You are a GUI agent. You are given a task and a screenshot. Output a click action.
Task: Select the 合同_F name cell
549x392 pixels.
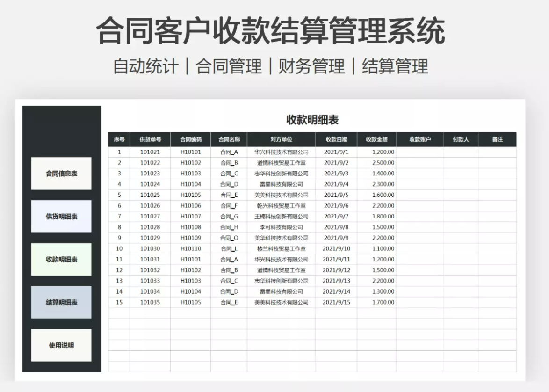[x=229, y=206]
